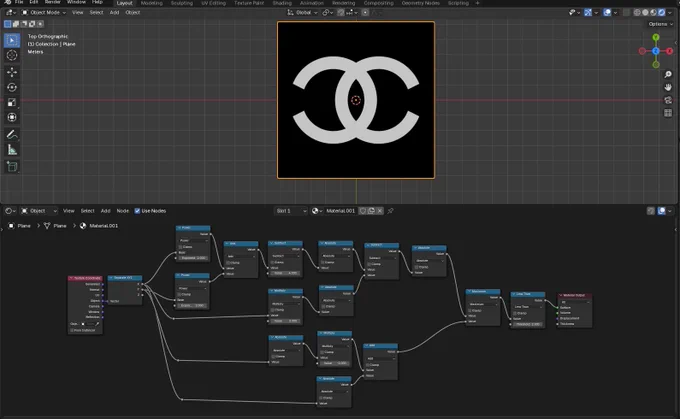Select the Annotate pencil tool
This screenshot has width=680, height=419.
(x=12, y=134)
